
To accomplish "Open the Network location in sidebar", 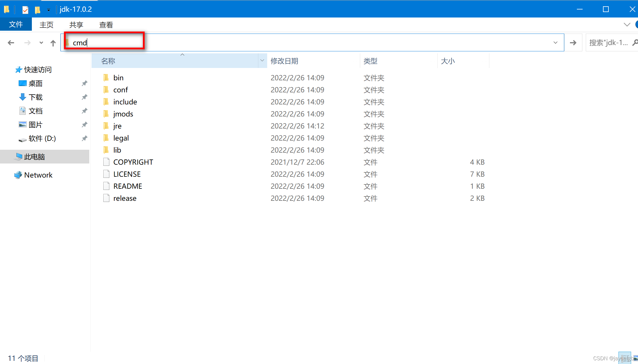I will click(x=38, y=175).
